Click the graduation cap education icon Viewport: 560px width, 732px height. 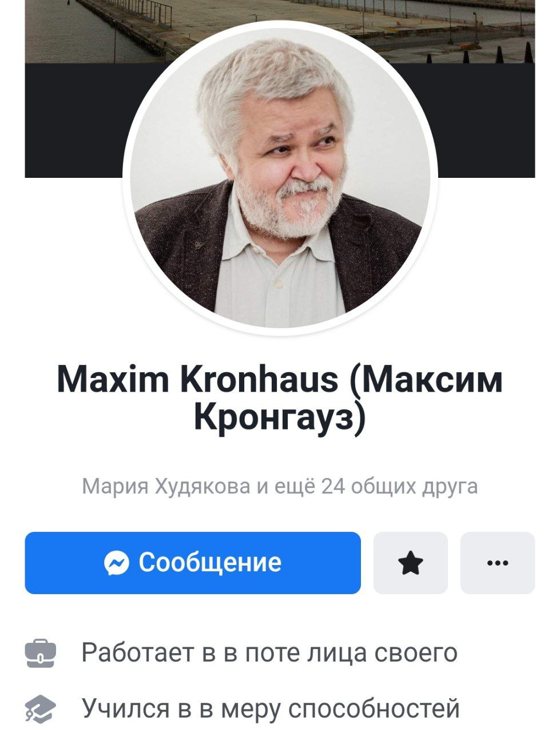[x=40, y=709]
